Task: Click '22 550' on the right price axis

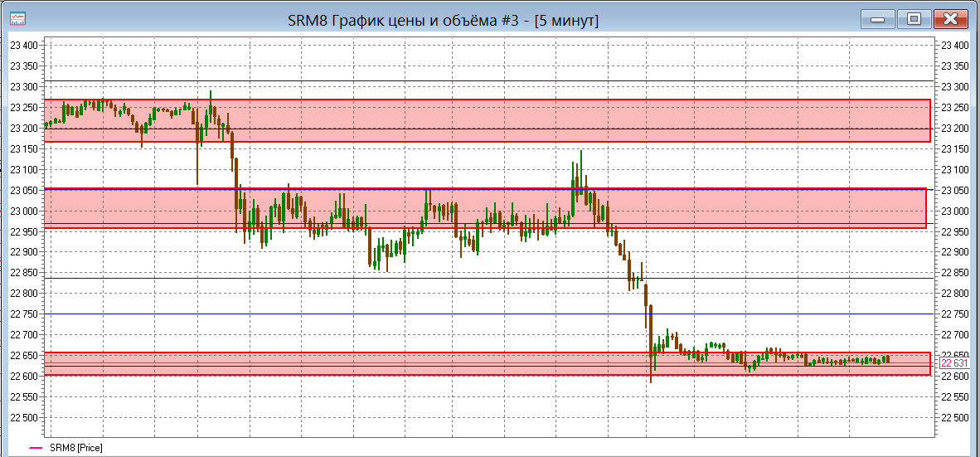Action: click(954, 397)
